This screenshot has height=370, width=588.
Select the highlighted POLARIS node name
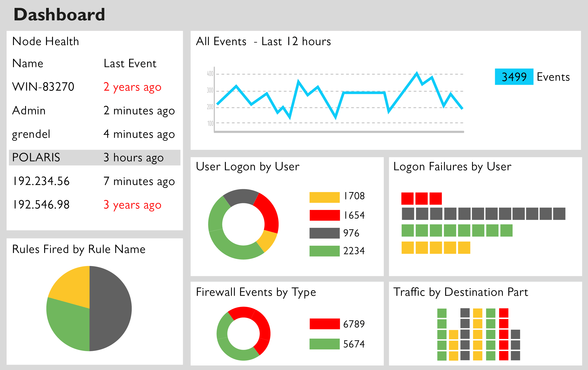pyautogui.click(x=36, y=158)
